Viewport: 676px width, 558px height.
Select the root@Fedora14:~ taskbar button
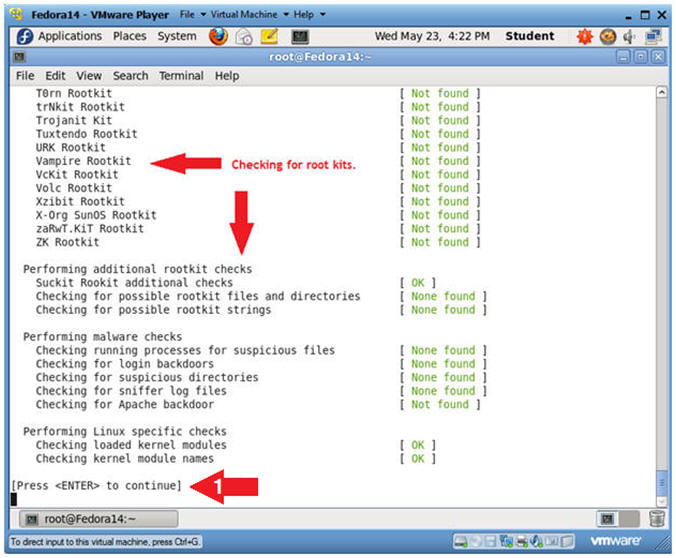click(x=98, y=519)
